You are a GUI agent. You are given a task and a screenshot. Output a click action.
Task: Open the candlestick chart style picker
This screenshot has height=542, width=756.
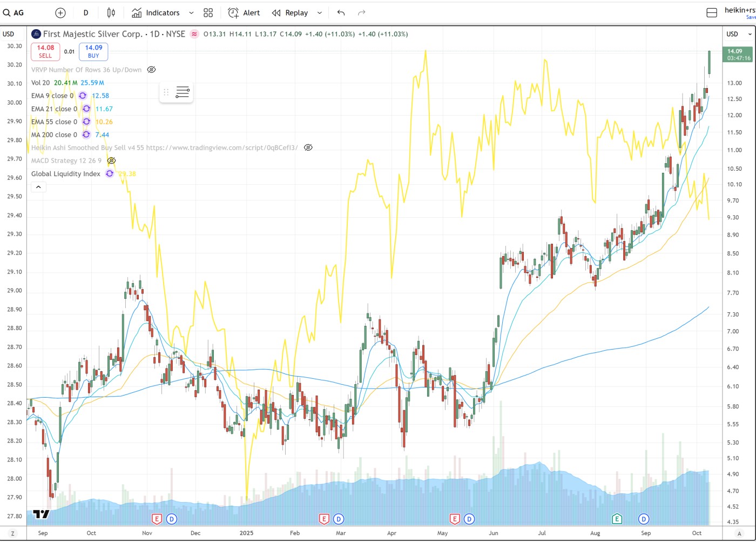[x=111, y=13]
